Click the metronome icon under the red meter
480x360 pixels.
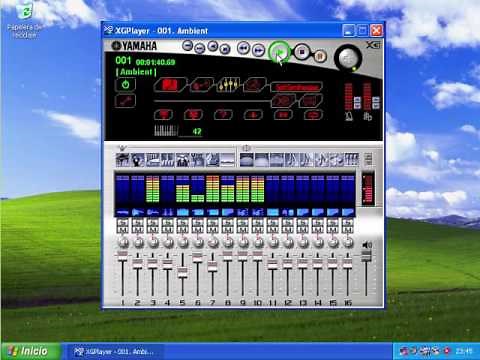coord(349,116)
